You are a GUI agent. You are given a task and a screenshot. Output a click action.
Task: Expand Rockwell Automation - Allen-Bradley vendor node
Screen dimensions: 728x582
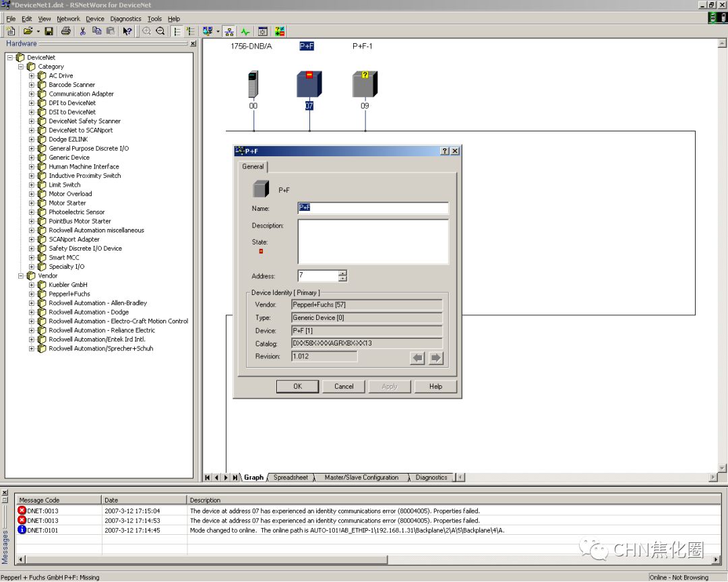pyautogui.click(x=32, y=303)
